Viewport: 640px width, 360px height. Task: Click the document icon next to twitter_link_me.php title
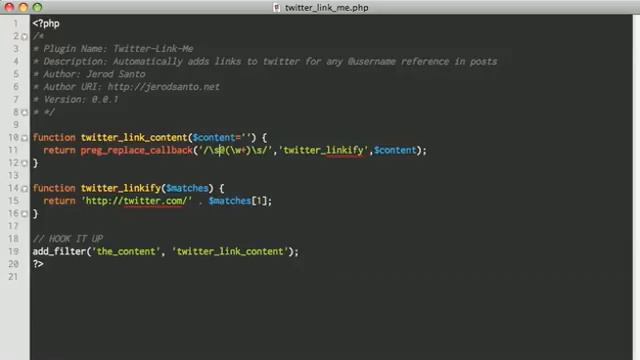click(x=276, y=7)
